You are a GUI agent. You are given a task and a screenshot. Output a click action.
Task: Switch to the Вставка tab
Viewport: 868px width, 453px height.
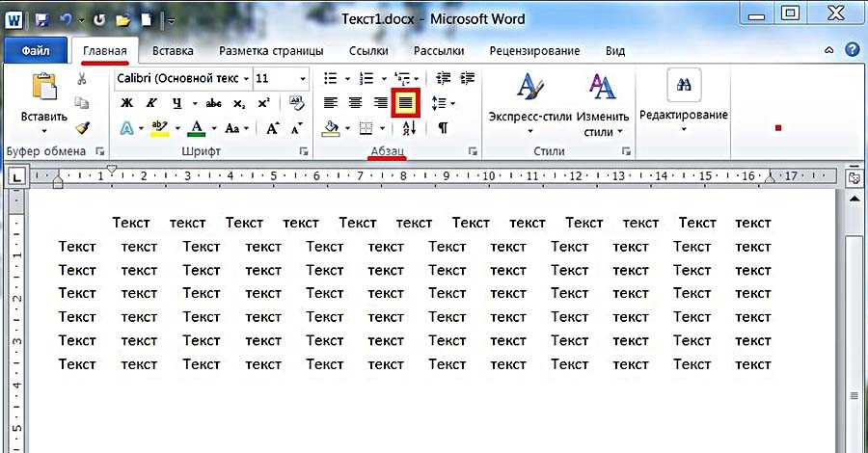tap(173, 51)
